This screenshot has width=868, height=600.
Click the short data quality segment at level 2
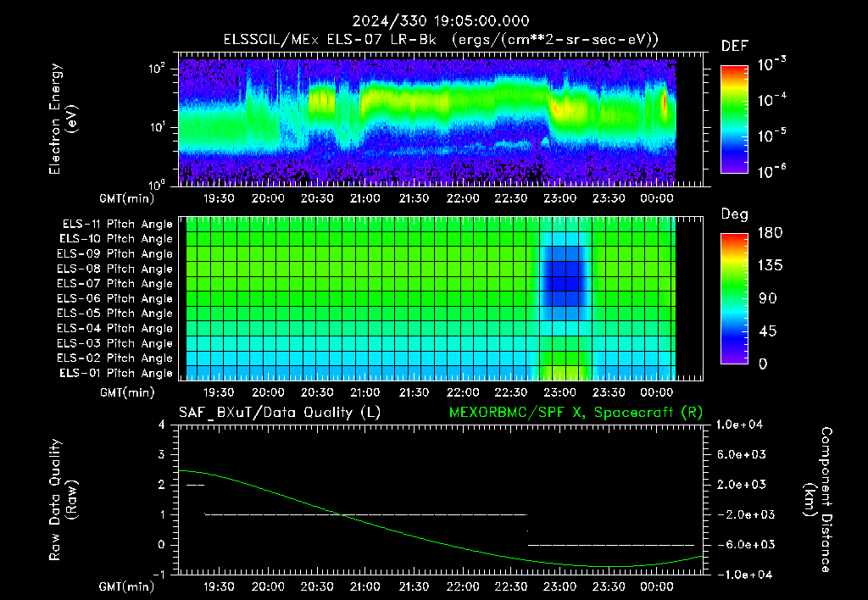tap(196, 485)
